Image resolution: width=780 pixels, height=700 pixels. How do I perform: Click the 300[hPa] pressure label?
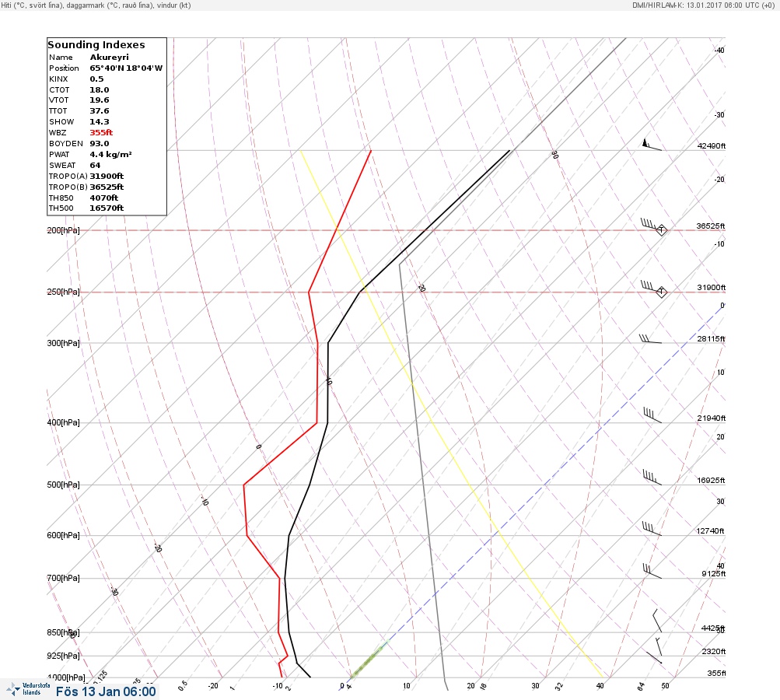pos(63,343)
